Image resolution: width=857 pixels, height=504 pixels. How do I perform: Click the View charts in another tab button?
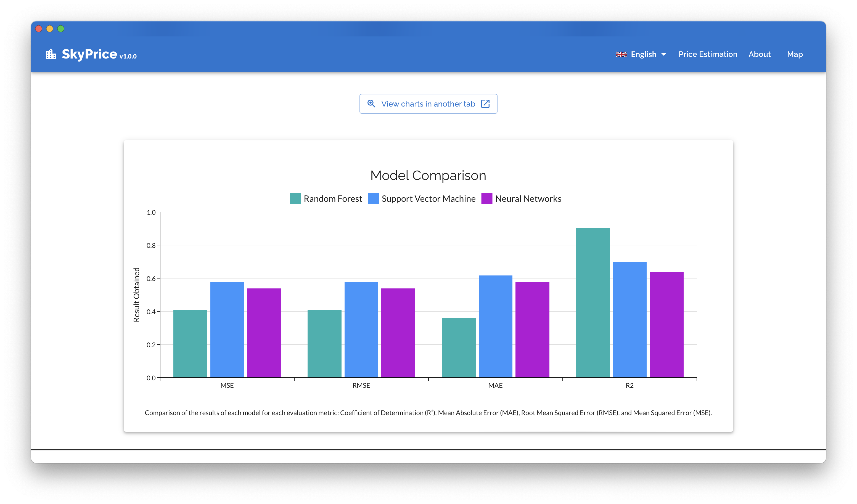tap(428, 103)
